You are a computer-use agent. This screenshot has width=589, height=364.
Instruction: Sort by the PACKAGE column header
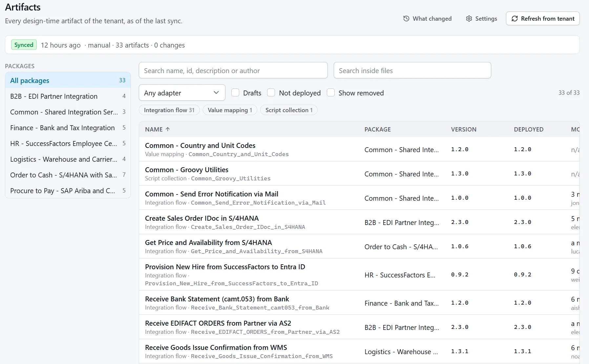[x=378, y=129]
